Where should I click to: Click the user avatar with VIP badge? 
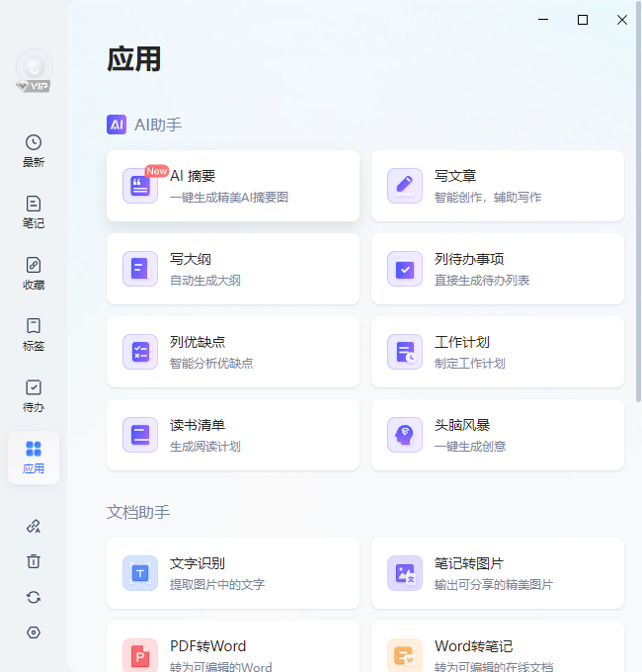(x=35, y=71)
